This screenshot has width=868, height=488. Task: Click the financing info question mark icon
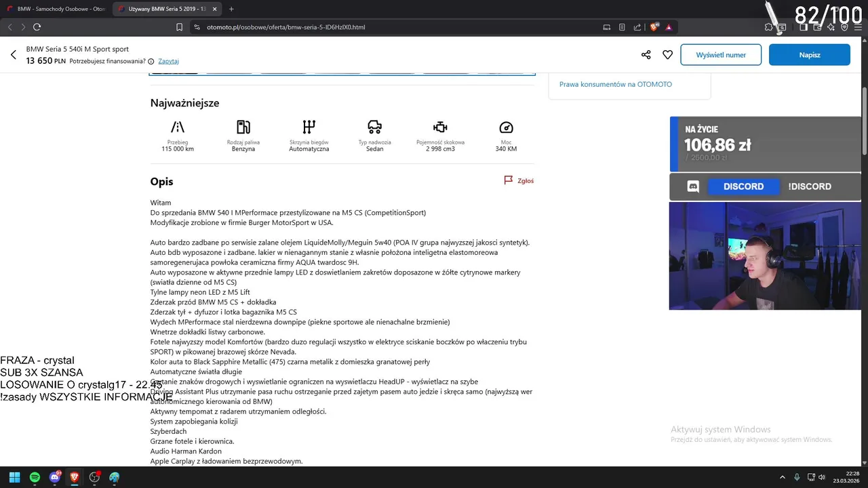151,61
